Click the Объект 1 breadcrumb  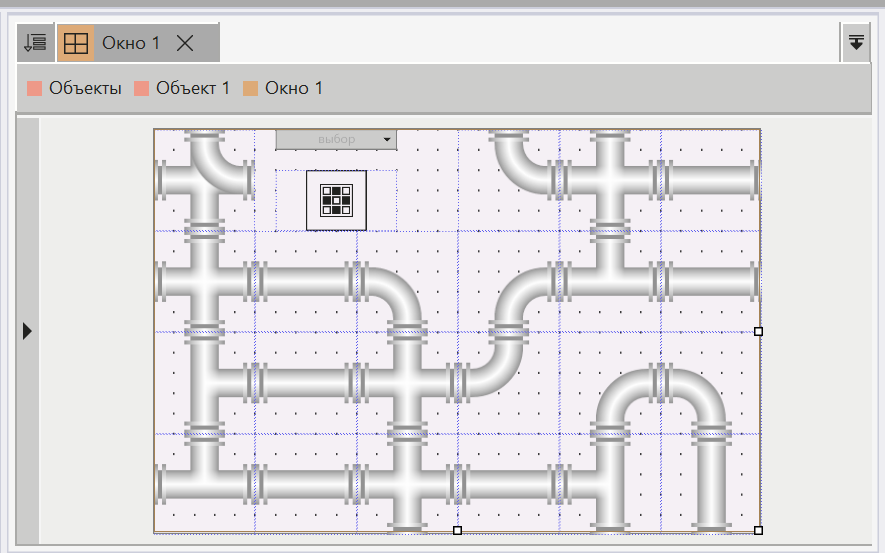[192, 88]
